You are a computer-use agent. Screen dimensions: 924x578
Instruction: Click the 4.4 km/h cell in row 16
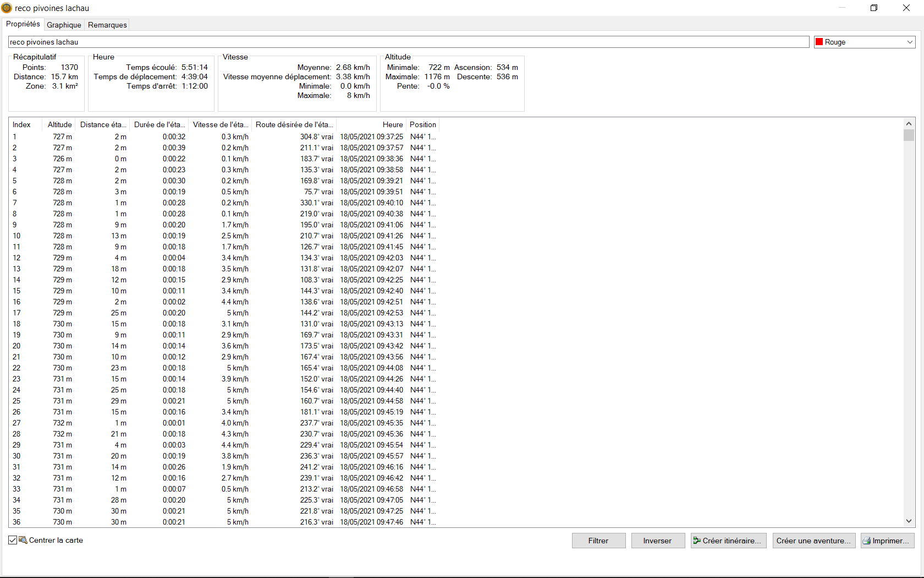[x=235, y=302]
